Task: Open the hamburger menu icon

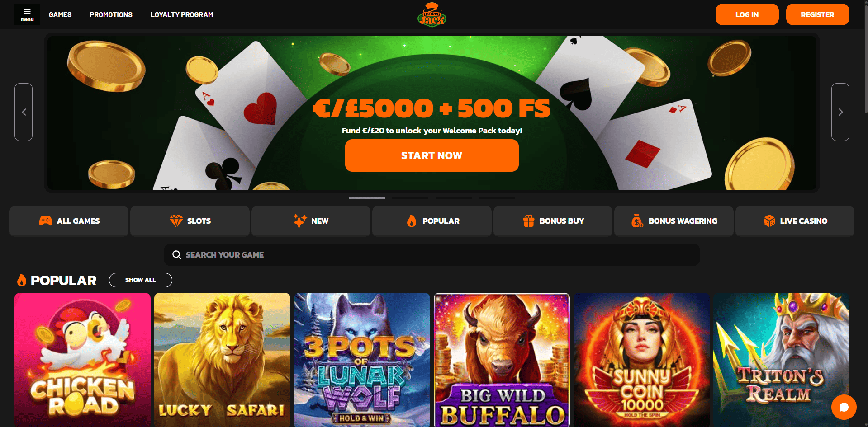Action: coord(27,14)
